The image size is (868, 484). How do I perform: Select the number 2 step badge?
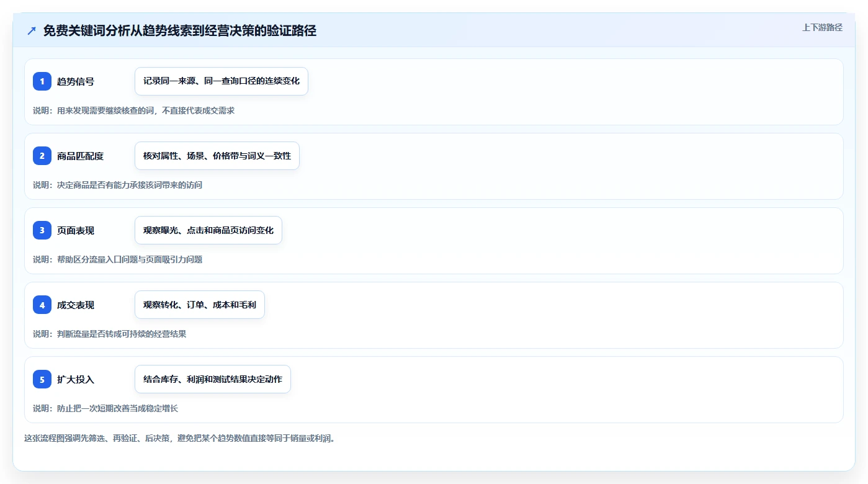pos(42,156)
